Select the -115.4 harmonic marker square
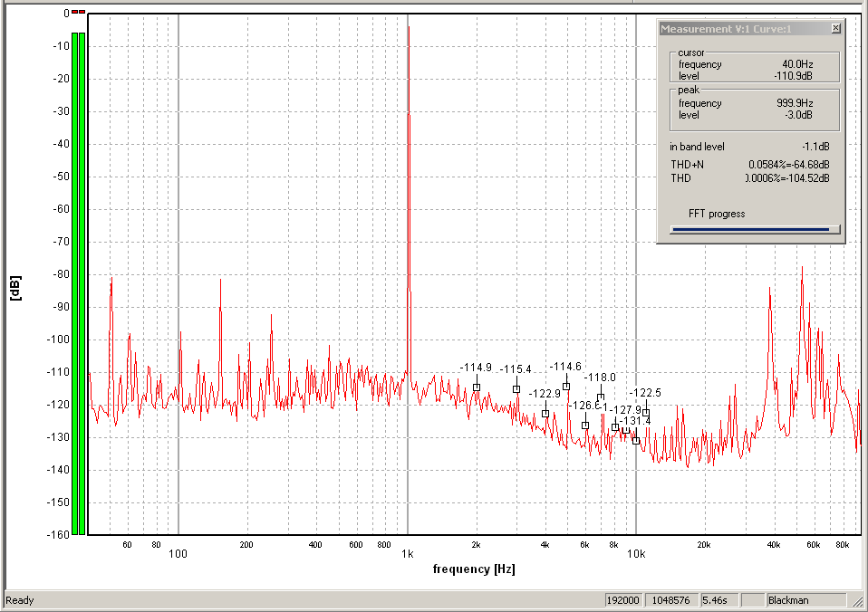The height and width of the screenshot is (612, 868). 516,389
